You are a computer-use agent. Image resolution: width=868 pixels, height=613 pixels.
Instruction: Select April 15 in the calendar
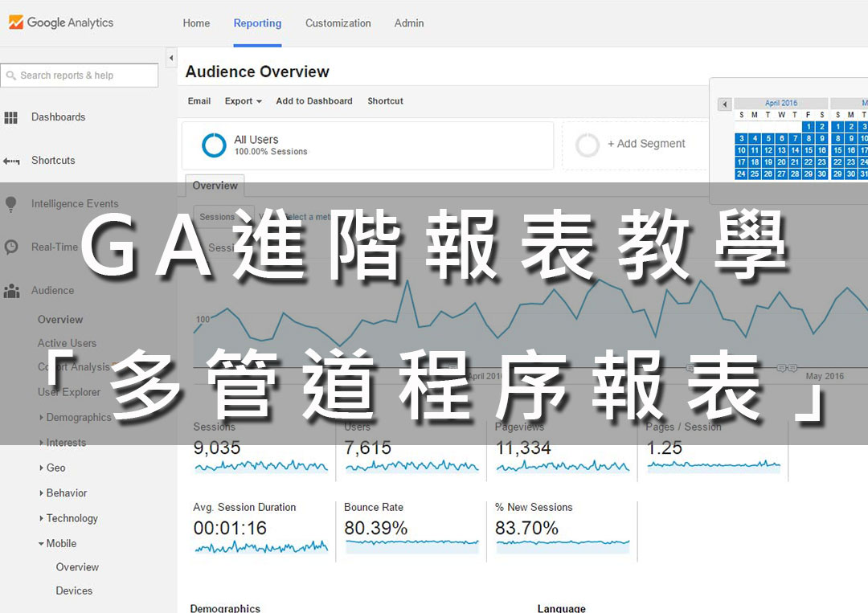(809, 150)
